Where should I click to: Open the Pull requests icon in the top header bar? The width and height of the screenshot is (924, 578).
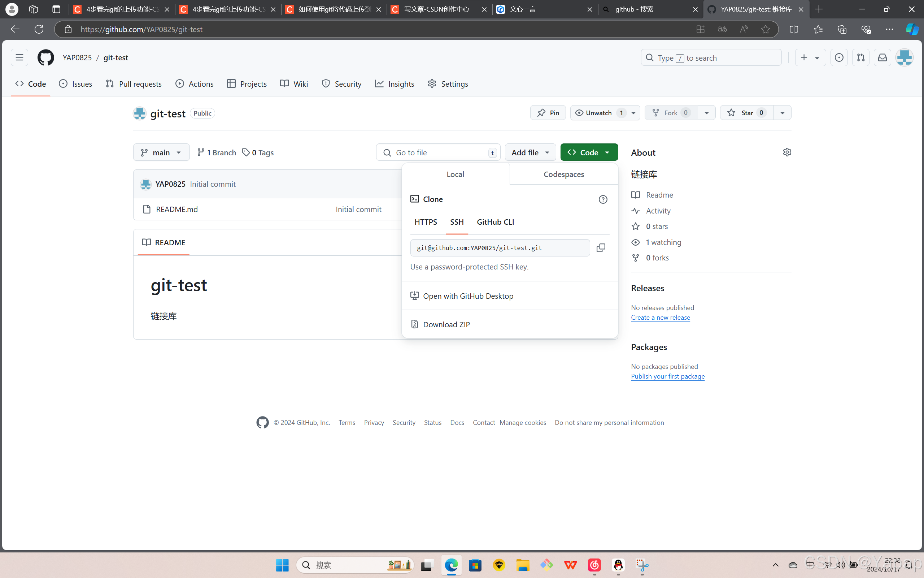click(x=860, y=57)
